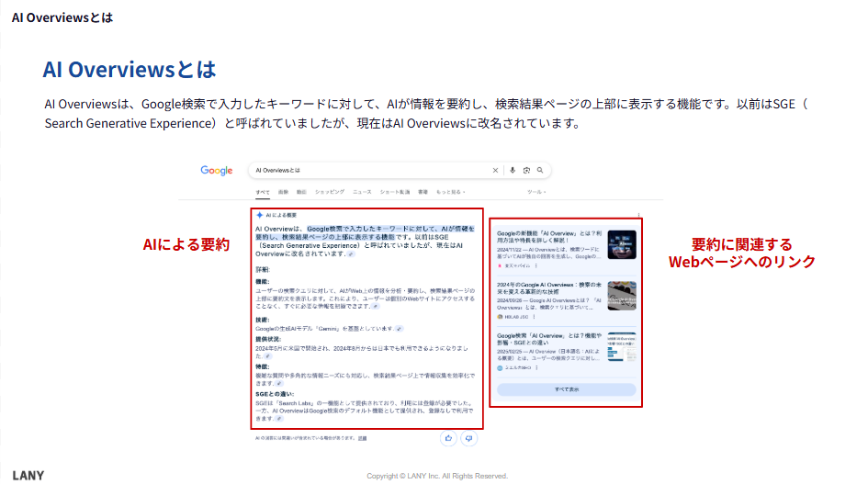The image size is (868, 484).
Task: Open the source link chip after Gemini sentence
Action: point(400,329)
